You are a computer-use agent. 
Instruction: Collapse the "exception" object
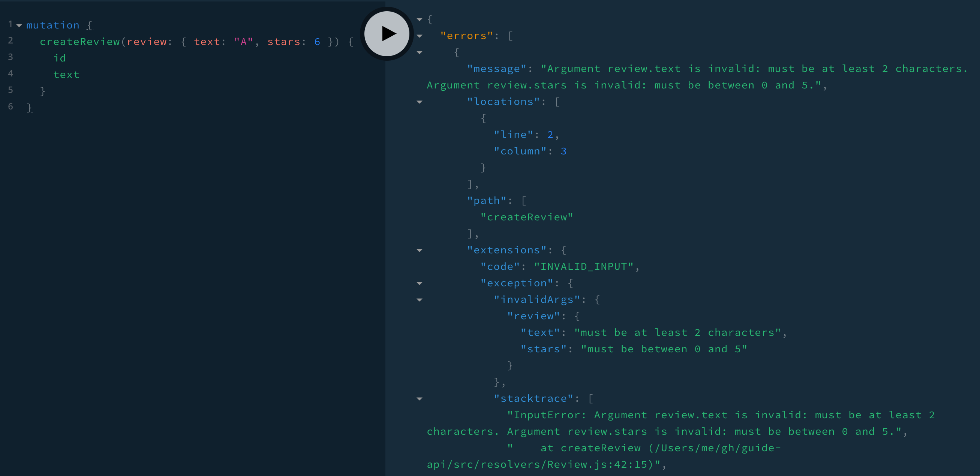click(419, 283)
